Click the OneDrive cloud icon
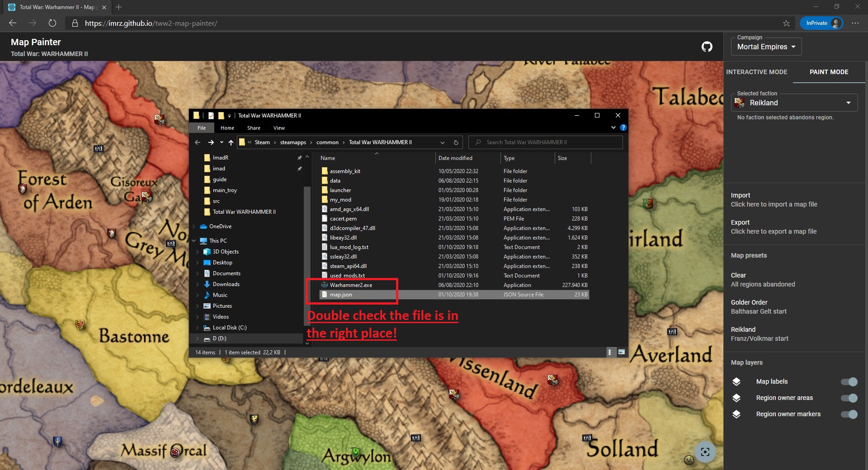This screenshot has width=868, height=470. tap(203, 226)
